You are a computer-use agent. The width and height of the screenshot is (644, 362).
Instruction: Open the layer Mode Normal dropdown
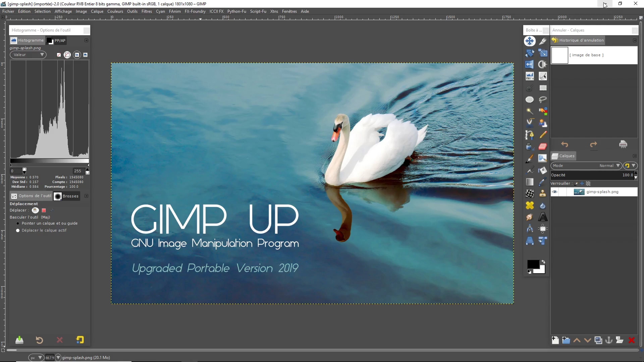[586, 166]
